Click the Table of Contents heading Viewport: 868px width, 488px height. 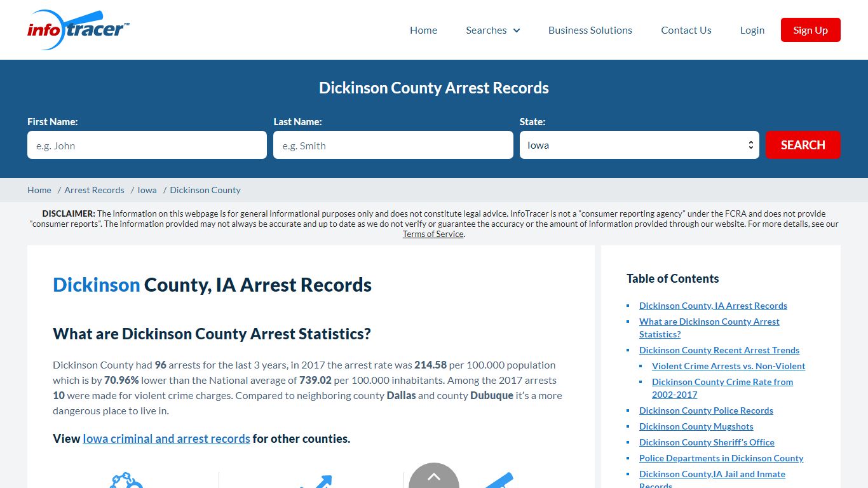(x=672, y=278)
